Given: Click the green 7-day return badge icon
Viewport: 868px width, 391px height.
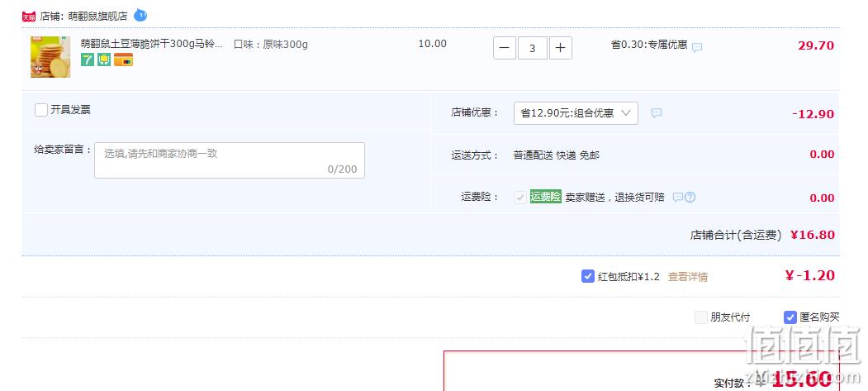Looking at the screenshot, I should (x=88, y=60).
